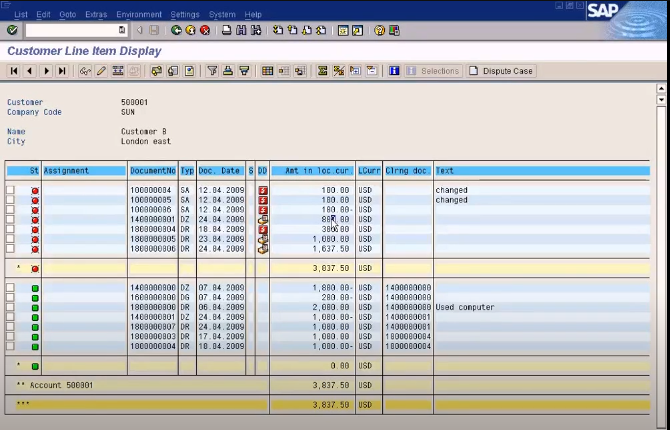Click the Create New Session icon

click(x=343, y=30)
